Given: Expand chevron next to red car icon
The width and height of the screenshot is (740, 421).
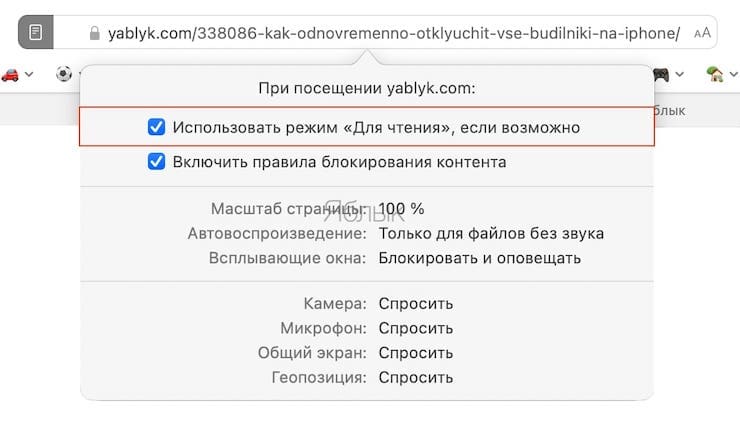Looking at the screenshot, I should point(29,75).
